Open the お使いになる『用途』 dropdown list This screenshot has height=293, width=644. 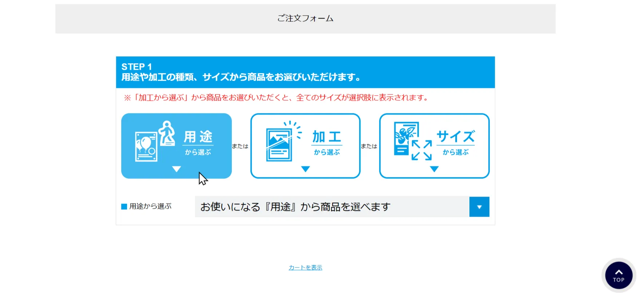tap(342, 207)
